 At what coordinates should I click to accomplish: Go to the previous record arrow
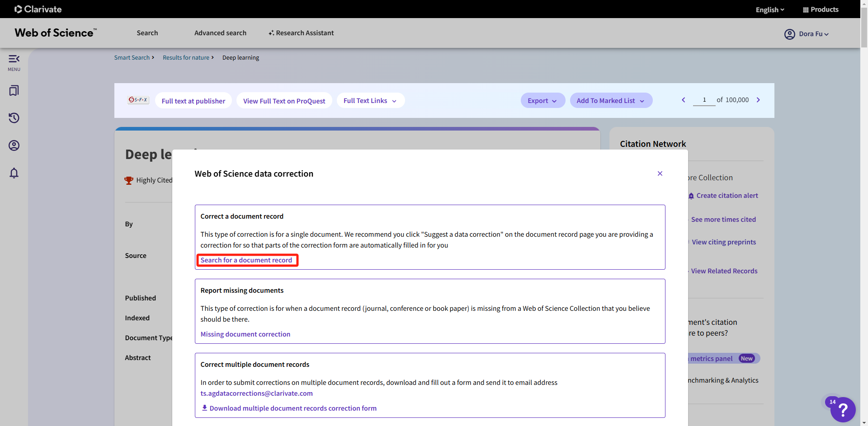coord(684,100)
